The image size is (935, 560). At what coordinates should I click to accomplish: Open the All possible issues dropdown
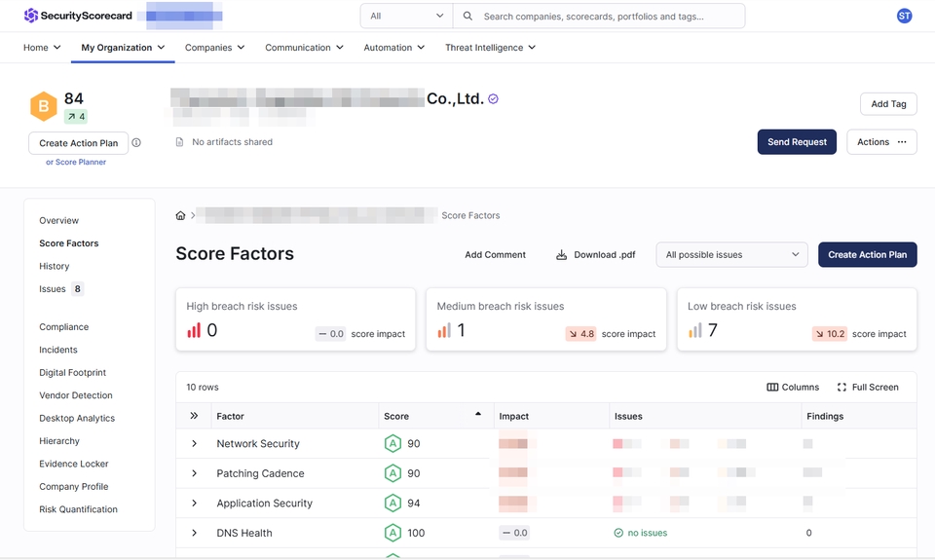coord(731,254)
